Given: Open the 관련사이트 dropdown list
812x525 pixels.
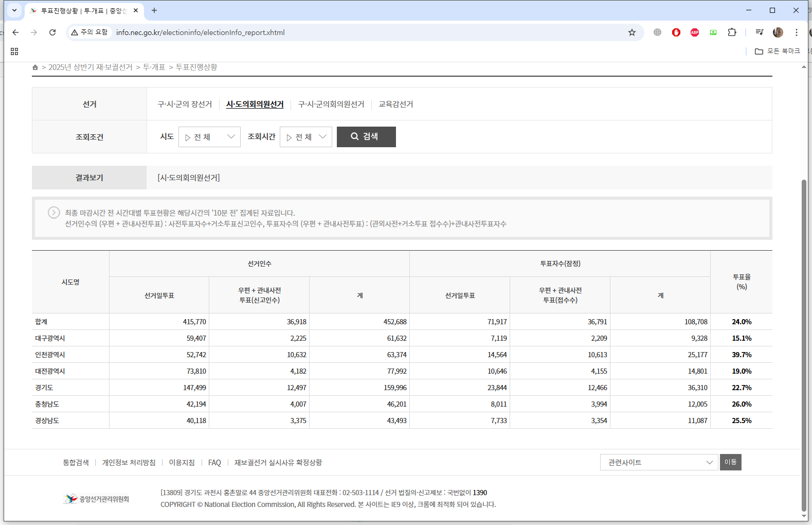Looking at the screenshot, I should pyautogui.click(x=659, y=462).
